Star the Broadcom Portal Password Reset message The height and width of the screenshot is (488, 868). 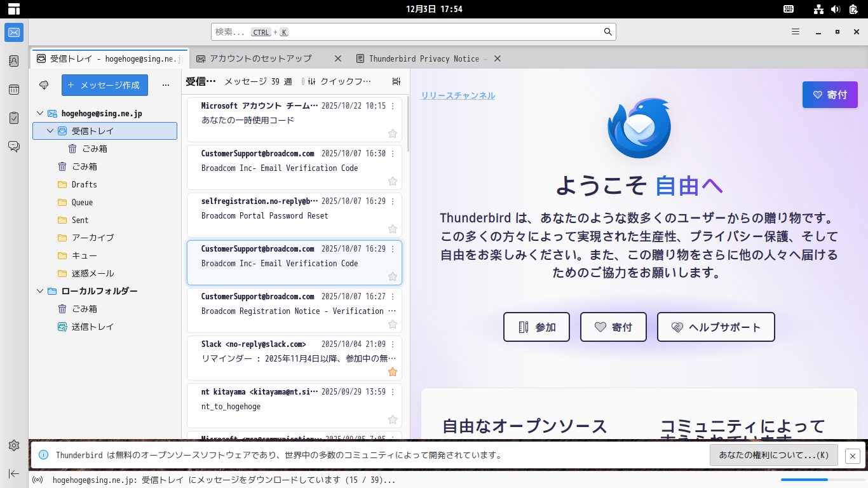pos(393,229)
